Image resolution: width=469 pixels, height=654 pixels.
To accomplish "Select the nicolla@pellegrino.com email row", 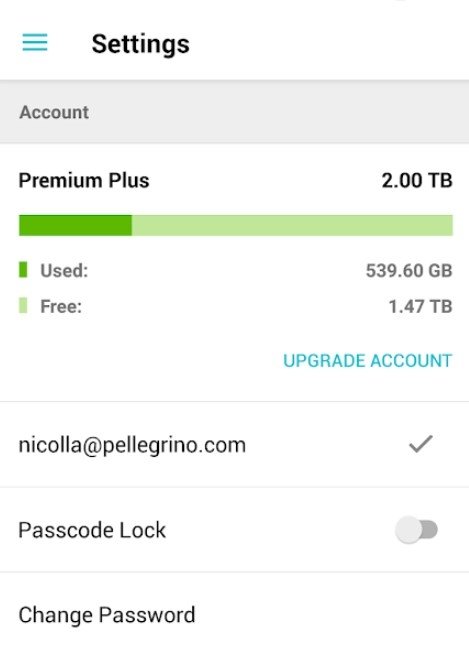I will [x=234, y=445].
